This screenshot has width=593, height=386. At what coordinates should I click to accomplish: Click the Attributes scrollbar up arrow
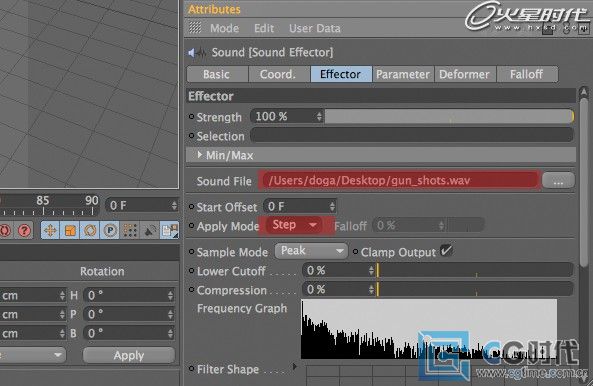point(584,92)
